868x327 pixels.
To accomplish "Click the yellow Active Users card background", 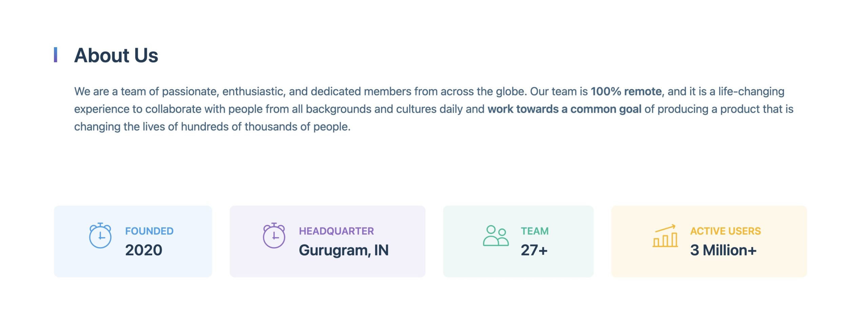I will click(x=709, y=241).
